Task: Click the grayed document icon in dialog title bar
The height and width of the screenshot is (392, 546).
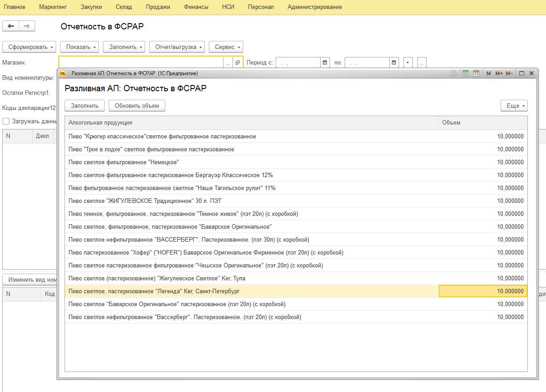Action: (453, 73)
